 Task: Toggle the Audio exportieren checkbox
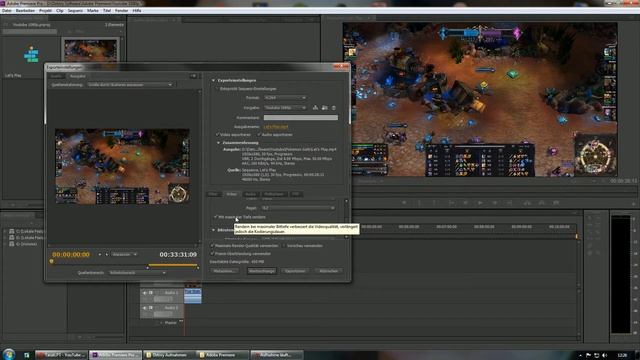pyautogui.click(x=259, y=134)
